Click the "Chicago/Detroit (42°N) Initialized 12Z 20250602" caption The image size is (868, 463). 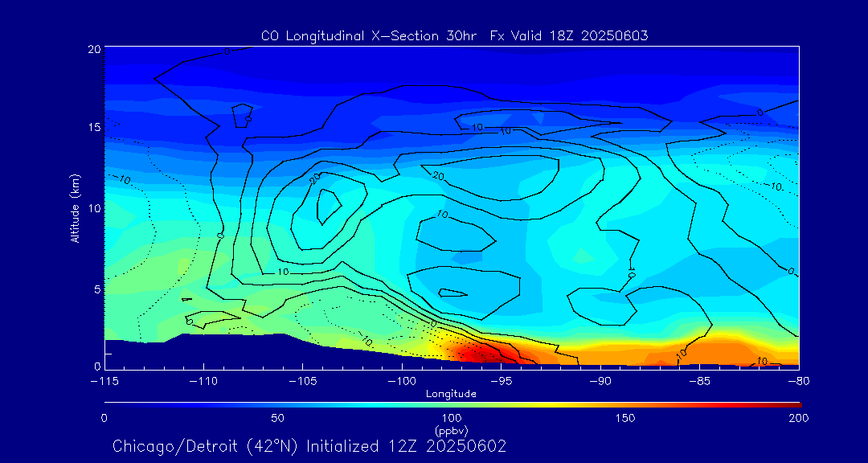(x=309, y=446)
